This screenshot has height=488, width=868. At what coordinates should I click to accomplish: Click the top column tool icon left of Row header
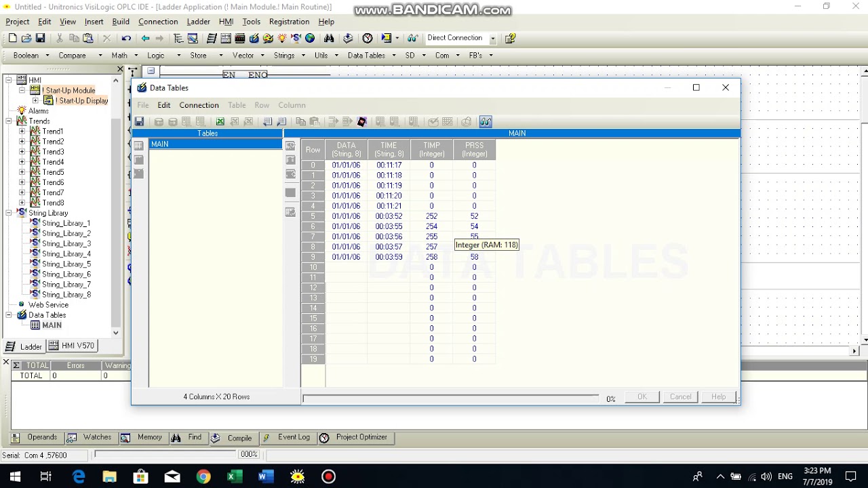pos(290,146)
